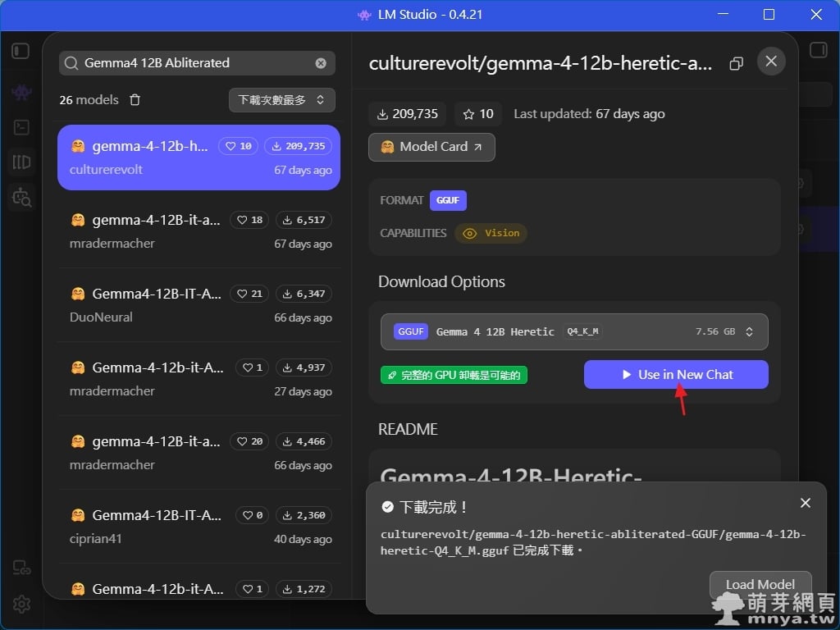840x630 pixels.
Task: Select the ciprian41 Gemma4-12B-IT-A model
Action: tap(199, 527)
